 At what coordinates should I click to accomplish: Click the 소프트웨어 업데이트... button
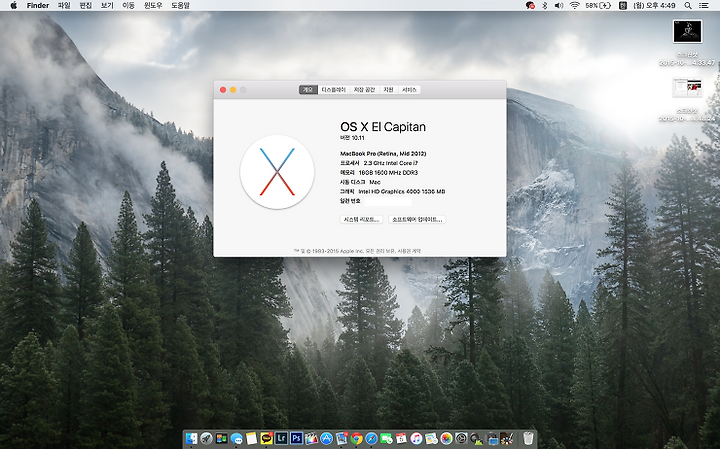417,219
